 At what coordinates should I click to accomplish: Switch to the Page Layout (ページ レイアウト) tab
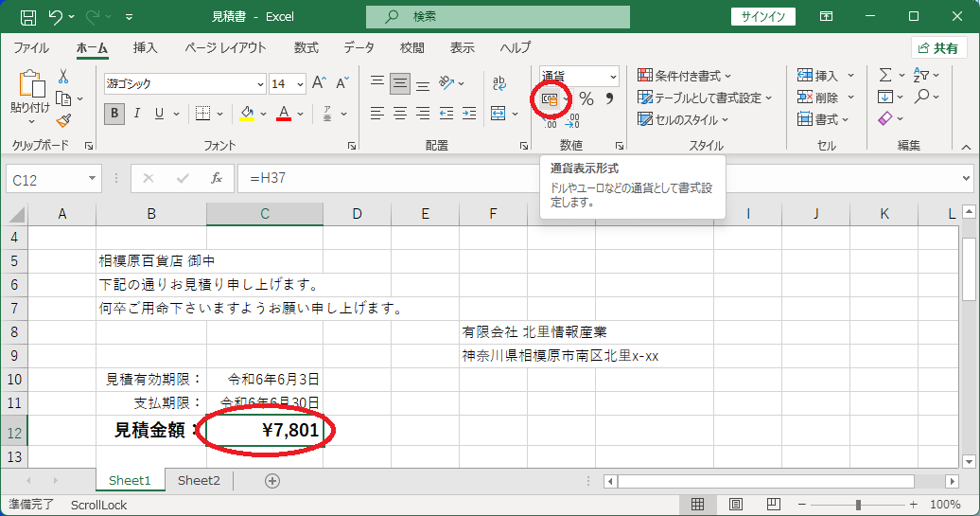(x=226, y=48)
